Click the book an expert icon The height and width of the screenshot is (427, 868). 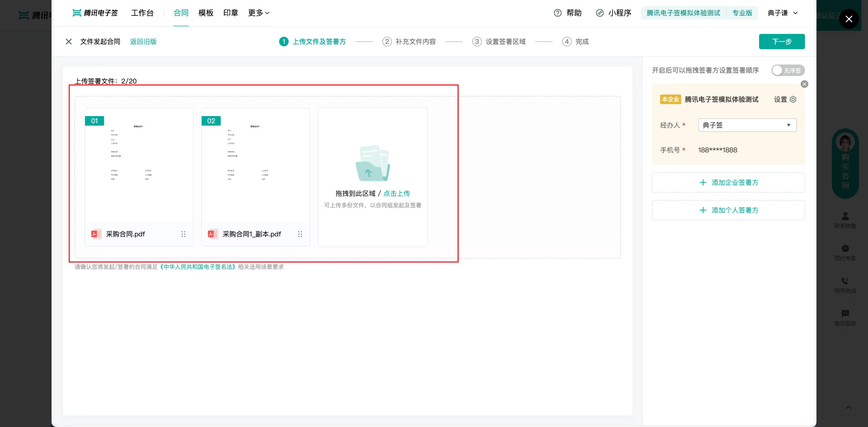coord(845,249)
